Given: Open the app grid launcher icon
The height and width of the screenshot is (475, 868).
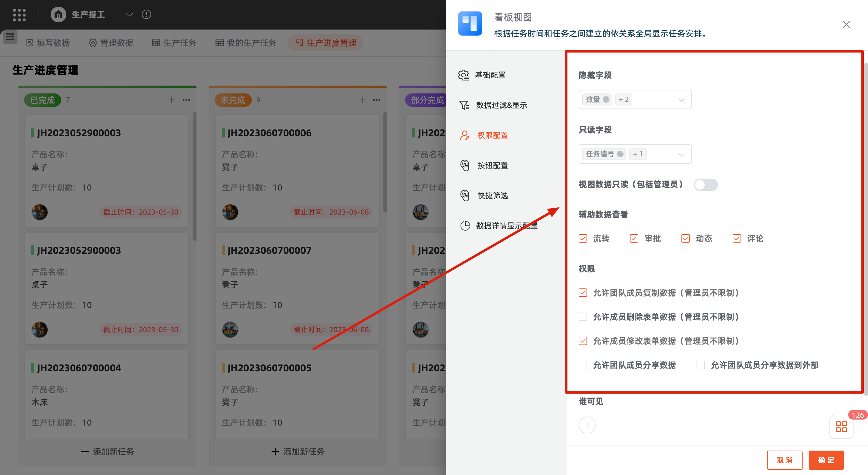Looking at the screenshot, I should point(19,14).
